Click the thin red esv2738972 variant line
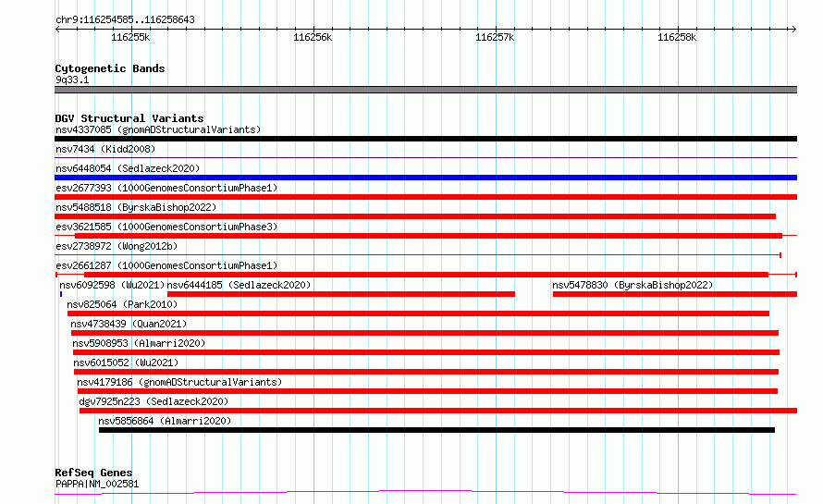This screenshot has height=504, width=823. pyautogui.click(x=418, y=255)
